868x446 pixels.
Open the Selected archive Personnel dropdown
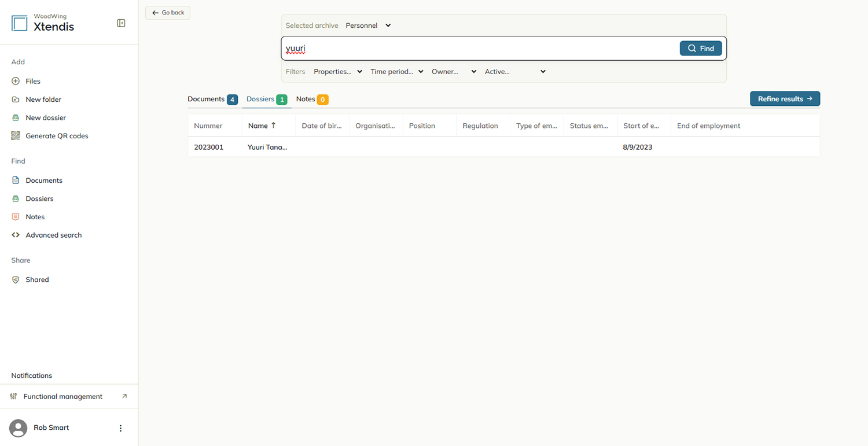coord(369,25)
